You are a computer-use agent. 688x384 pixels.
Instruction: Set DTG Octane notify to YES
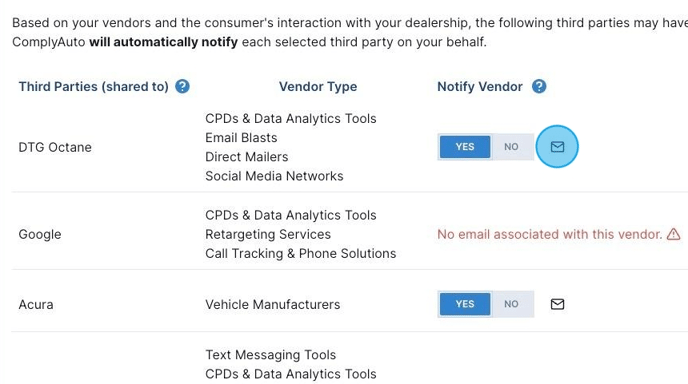(465, 147)
